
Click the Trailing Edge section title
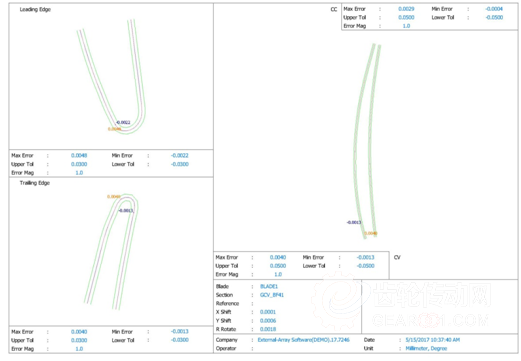(x=35, y=183)
